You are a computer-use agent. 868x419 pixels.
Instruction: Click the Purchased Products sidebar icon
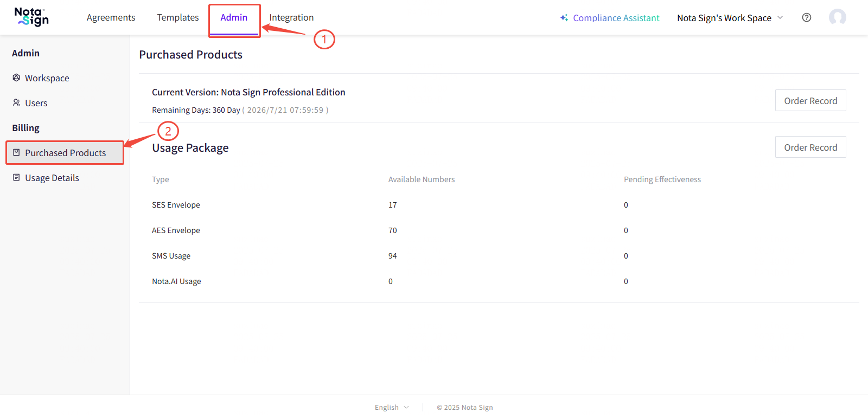click(16, 152)
